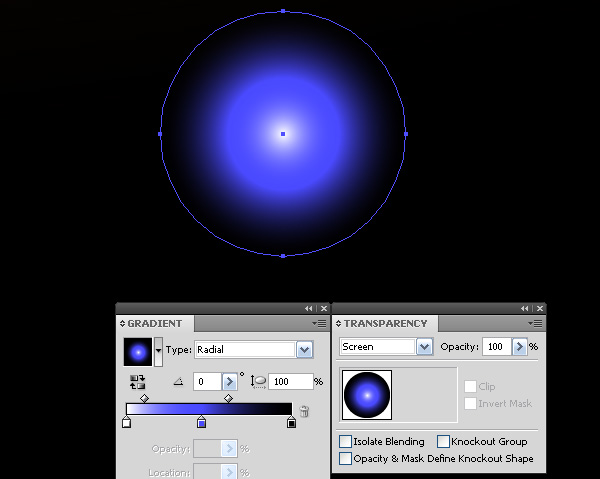600x479 pixels.
Task: Click the circle's top anchor point
Action: tap(283, 11)
